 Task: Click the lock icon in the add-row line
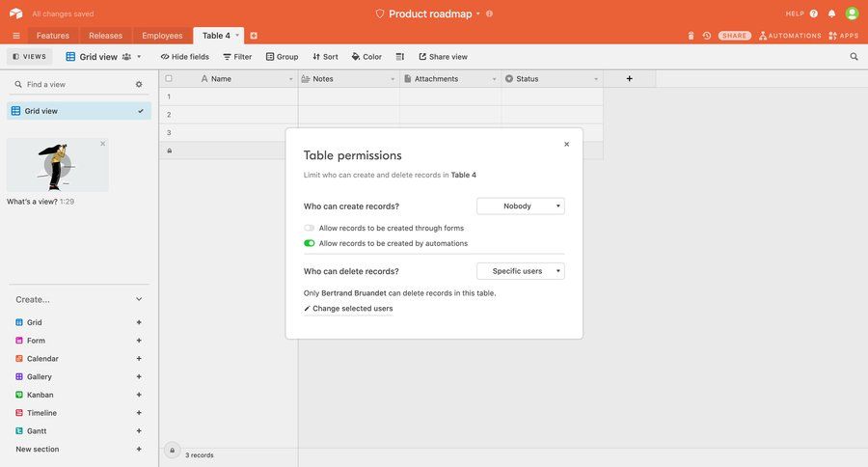point(170,151)
